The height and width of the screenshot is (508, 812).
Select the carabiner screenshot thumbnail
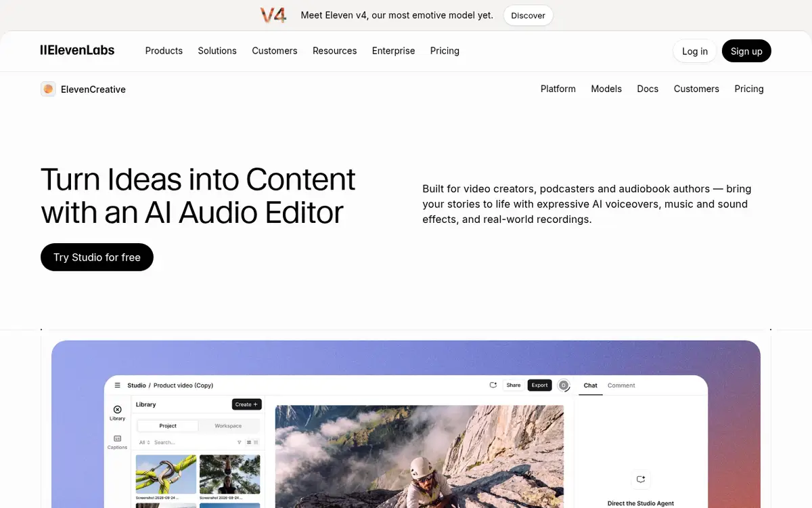tap(166, 474)
